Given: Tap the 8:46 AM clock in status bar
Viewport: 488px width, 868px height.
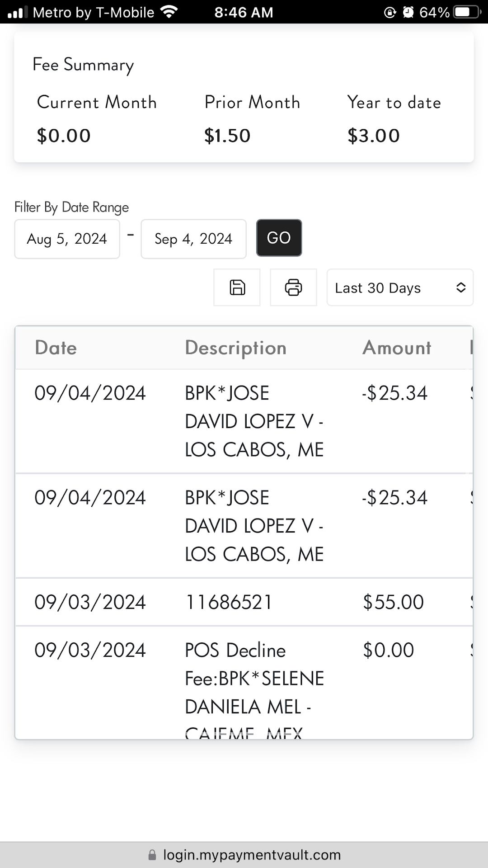Looking at the screenshot, I should (244, 12).
